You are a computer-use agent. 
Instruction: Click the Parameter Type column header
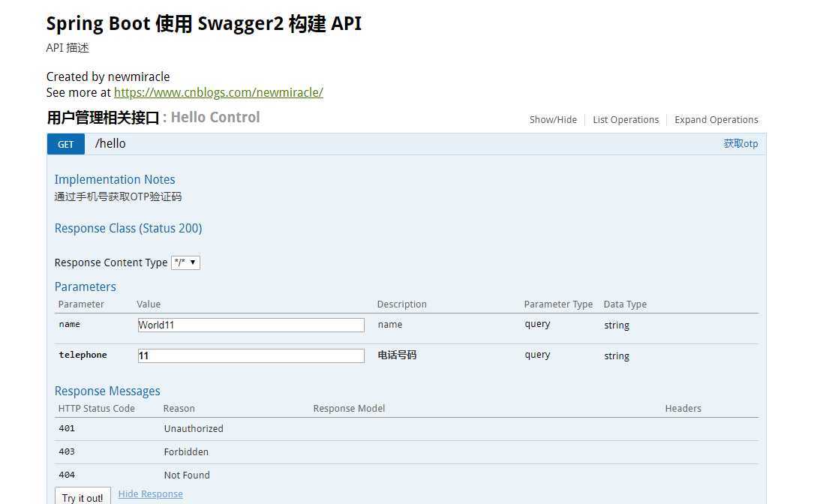558,304
